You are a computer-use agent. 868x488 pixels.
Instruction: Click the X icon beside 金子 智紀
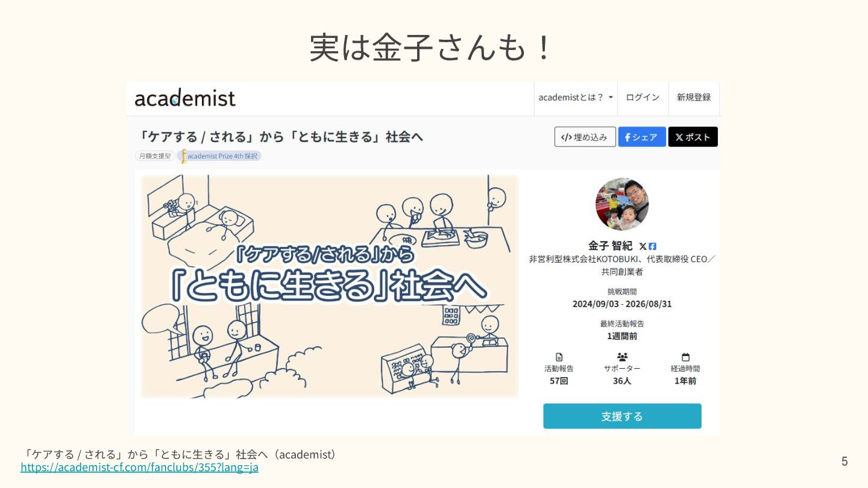tap(643, 246)
